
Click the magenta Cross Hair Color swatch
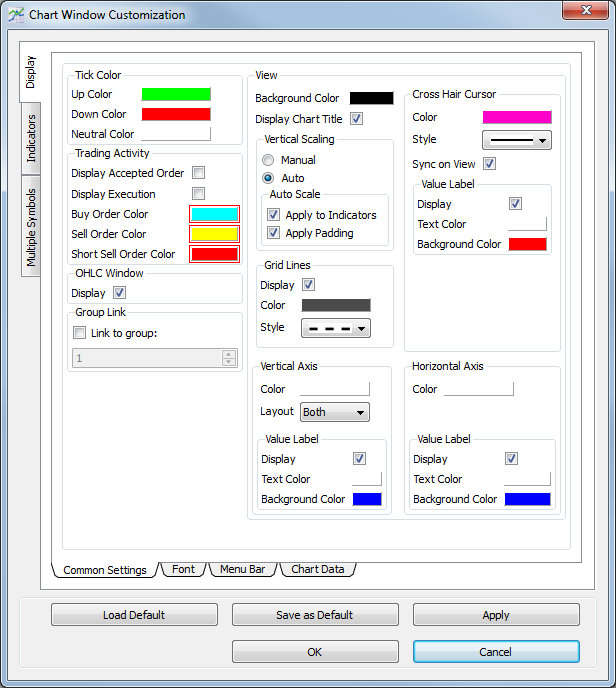pos(516,117)
